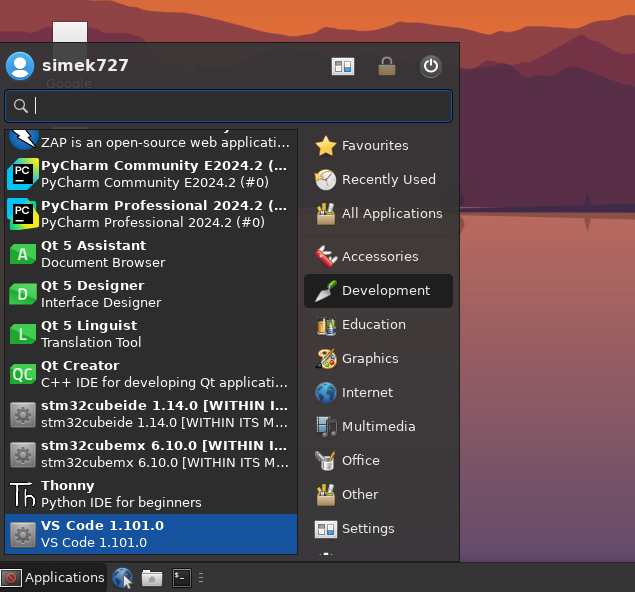Click 'PyCharm Professional 2024.2 (#0)' subtitle
Viewport: 635px width, 592px height.
pos(153,223)
